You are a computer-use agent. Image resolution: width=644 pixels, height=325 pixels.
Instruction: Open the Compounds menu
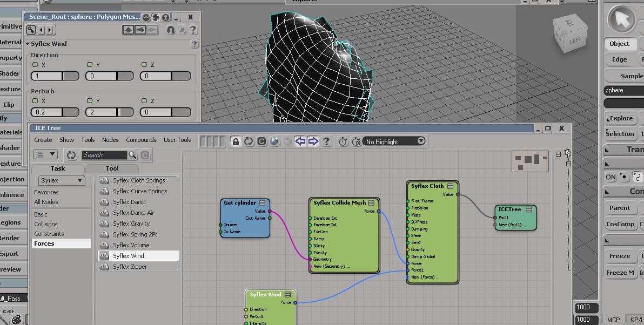coord(141,140)
